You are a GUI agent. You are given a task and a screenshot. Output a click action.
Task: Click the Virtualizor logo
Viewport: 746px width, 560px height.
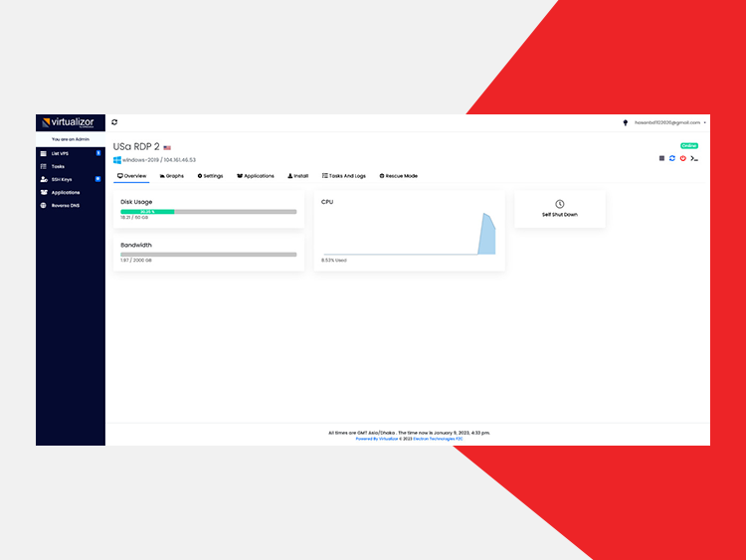tap(68, 122)
